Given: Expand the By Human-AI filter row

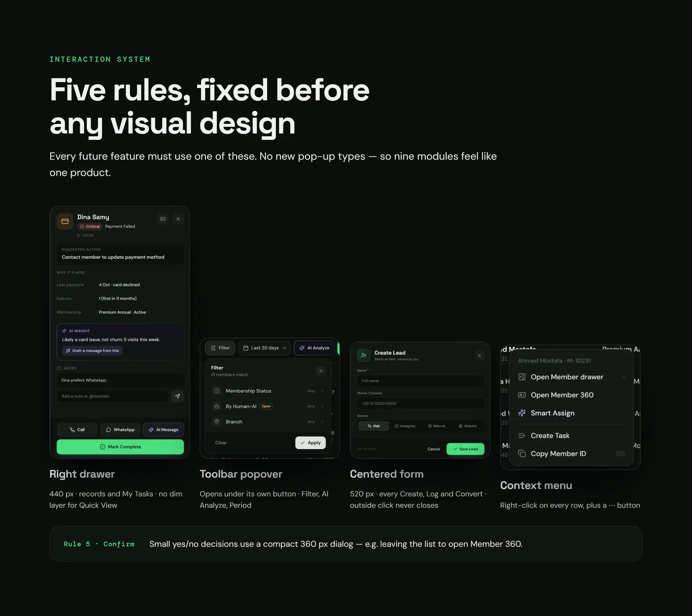Looking at the screenshot, I should [x=268, y=406].
